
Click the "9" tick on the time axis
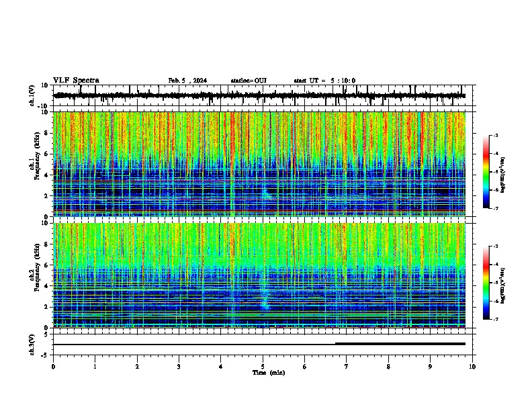(x=430, y=367)
